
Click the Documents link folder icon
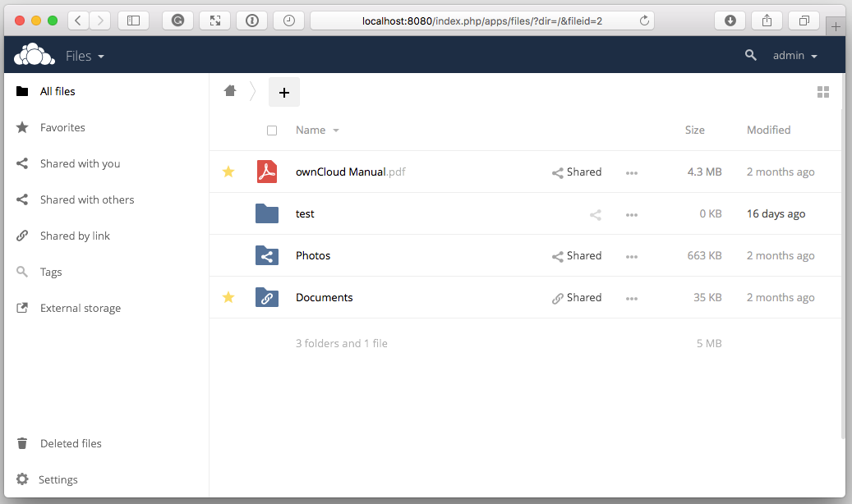pyautogui.click(x=267, y=297)
